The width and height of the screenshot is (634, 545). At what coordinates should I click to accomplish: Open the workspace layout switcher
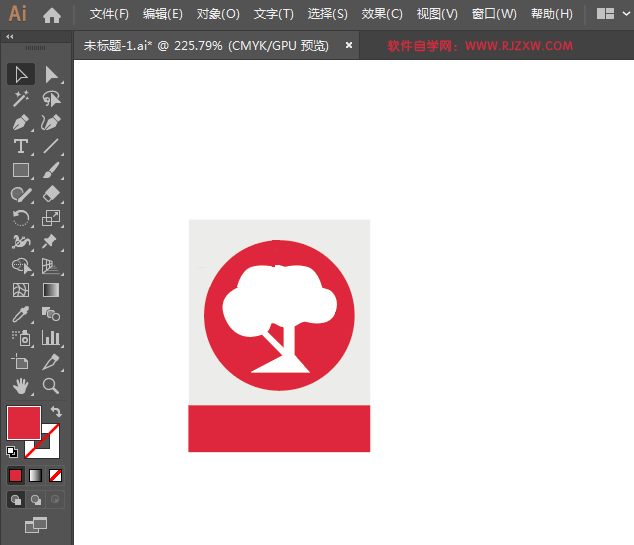click(x=605, y=14)
